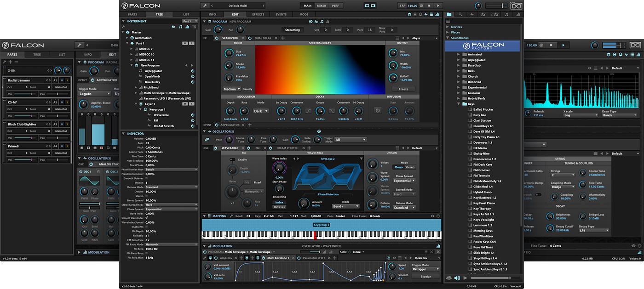This screenshot has width=644, height=289.
Task: Toggle power of SparkVerb effect tab
Action: [x=217, y=38]
